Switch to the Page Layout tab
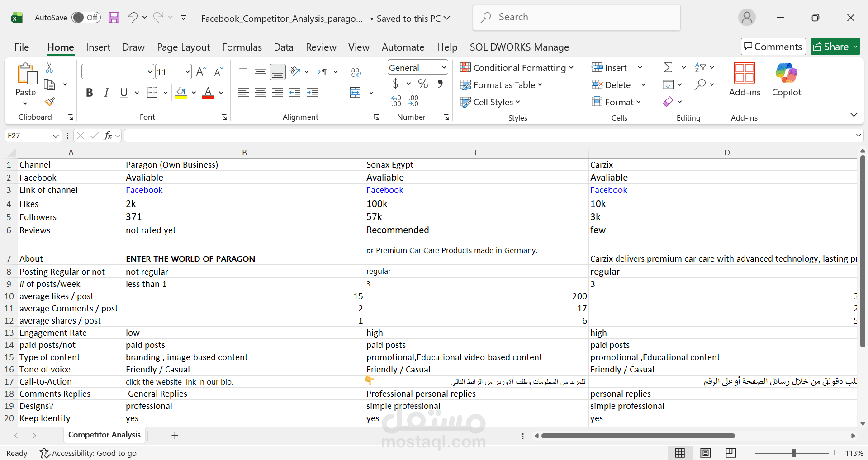Viewport: 868px width, 460px height. coord(183,47)
